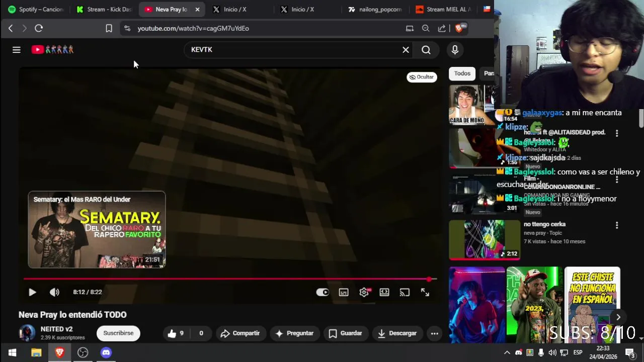
Task: Ask about the video with Preguntar
Action: click(294, 333)
